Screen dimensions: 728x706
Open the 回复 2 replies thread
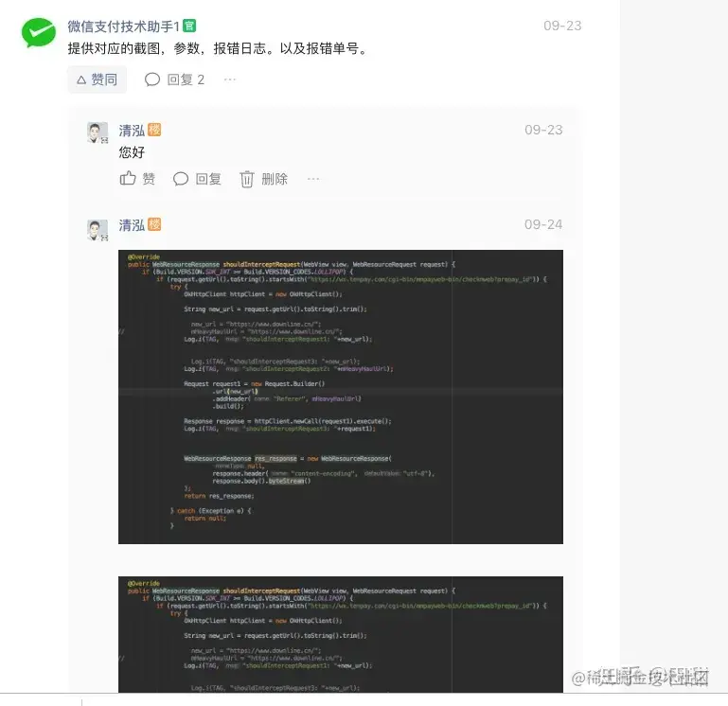point(174,79)
